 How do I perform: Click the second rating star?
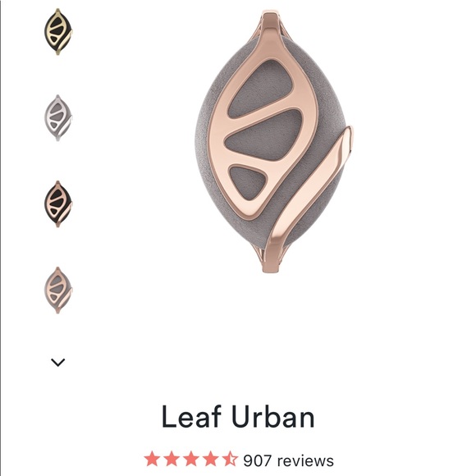[x=172, y=459]
